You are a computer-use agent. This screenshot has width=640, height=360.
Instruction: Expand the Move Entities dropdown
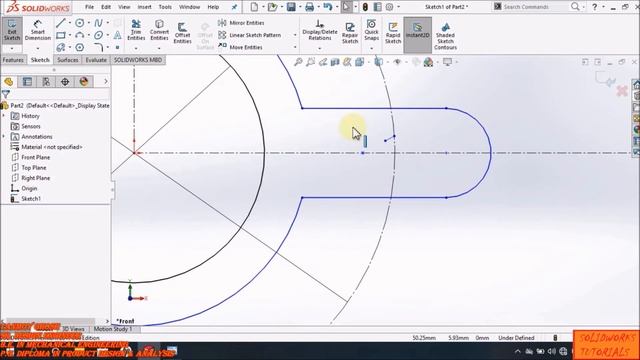coord(295,47)
